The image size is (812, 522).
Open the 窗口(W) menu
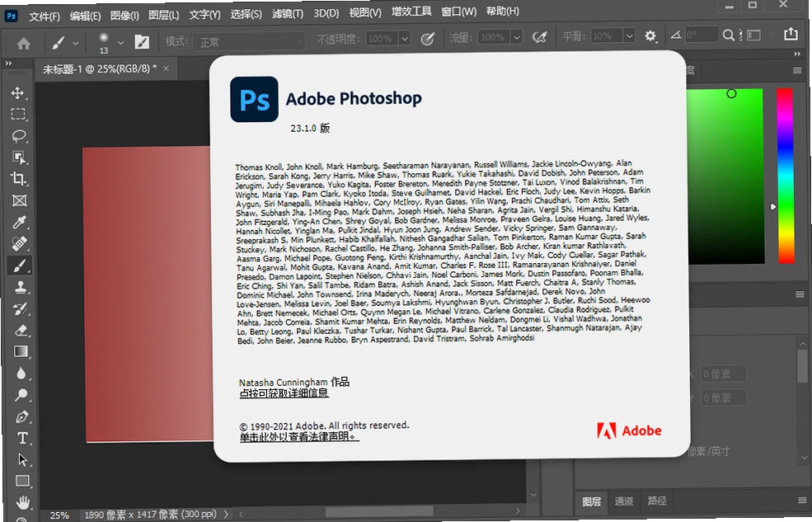coord(459,12)
